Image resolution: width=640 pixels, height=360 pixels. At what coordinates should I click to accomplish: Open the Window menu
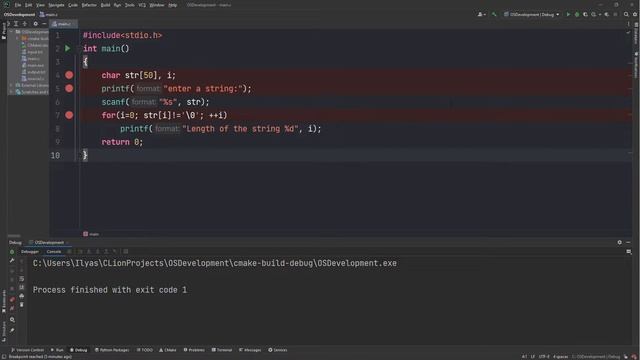[x=156, y=5]
